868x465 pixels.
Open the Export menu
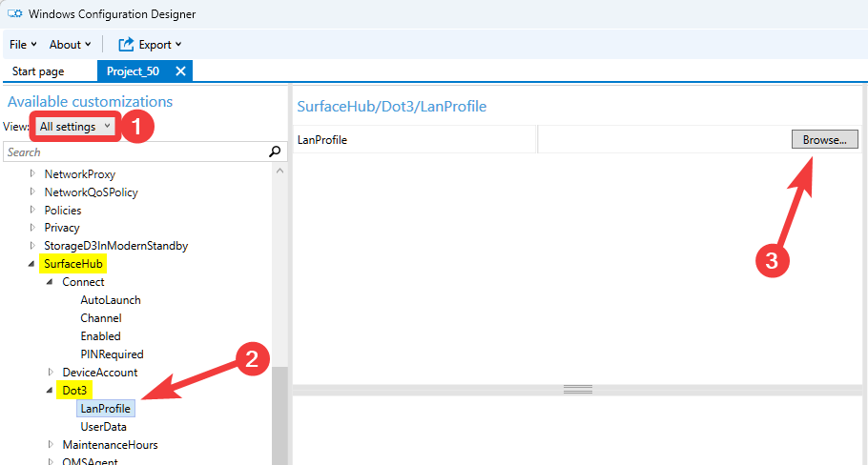(159, 45)
